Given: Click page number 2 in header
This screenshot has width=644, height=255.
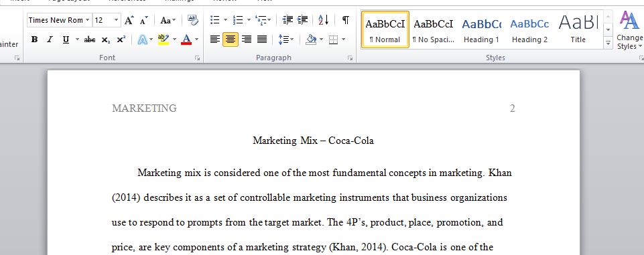Looking at the screenshot, I should tap(512, 108).
